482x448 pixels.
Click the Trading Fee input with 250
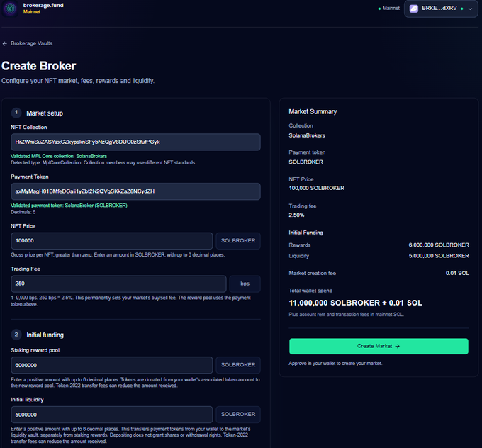pyautogui.click(x=118, y=284)
